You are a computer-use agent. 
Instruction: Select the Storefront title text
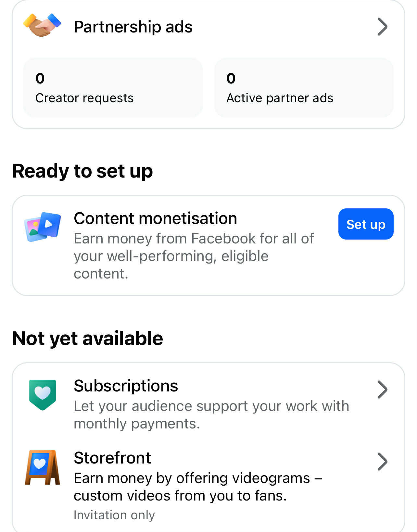[x=112, y=458]
